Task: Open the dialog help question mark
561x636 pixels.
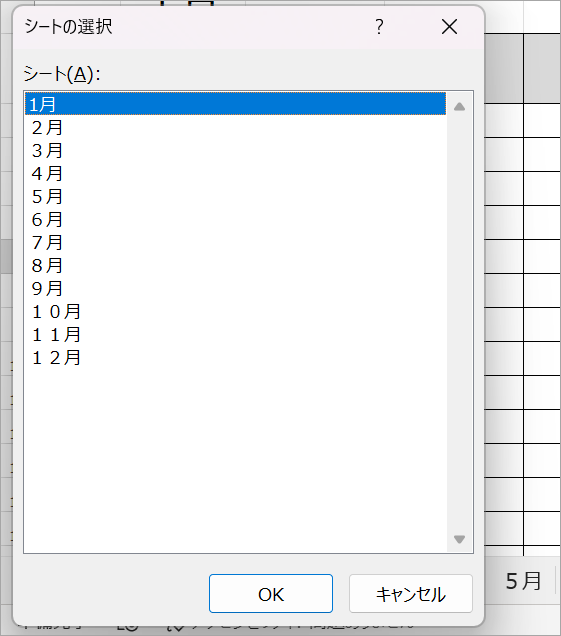Action: (379, 27)
